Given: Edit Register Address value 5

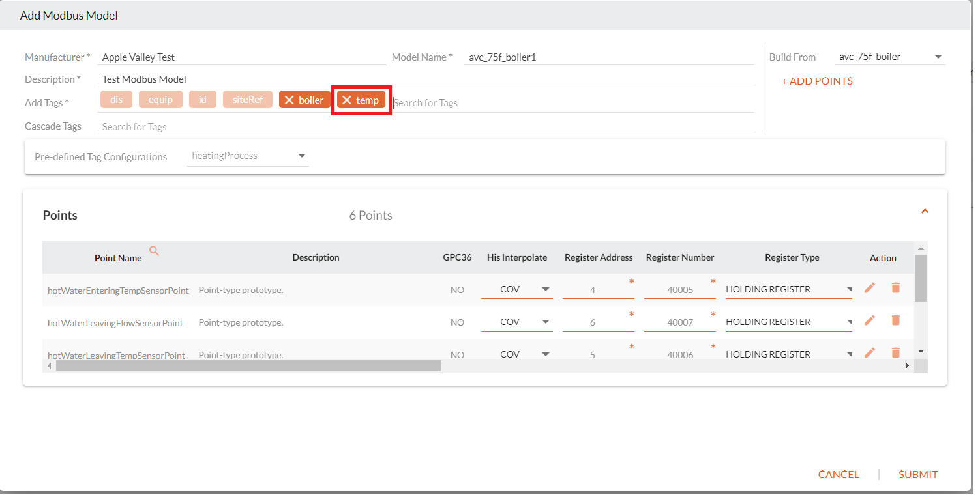Looking at the screenshot, I should tap(598, 354).
